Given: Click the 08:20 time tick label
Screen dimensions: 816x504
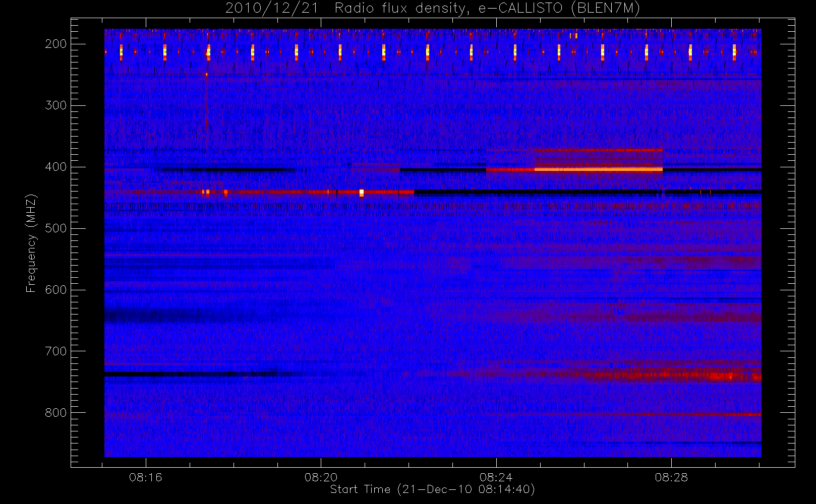Looking at the screenshot, I should (x=321, y=477).
